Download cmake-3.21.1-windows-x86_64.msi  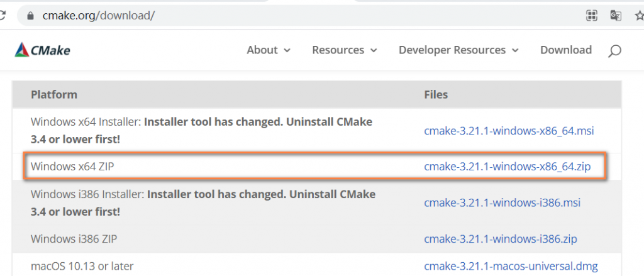pos(509,131)
